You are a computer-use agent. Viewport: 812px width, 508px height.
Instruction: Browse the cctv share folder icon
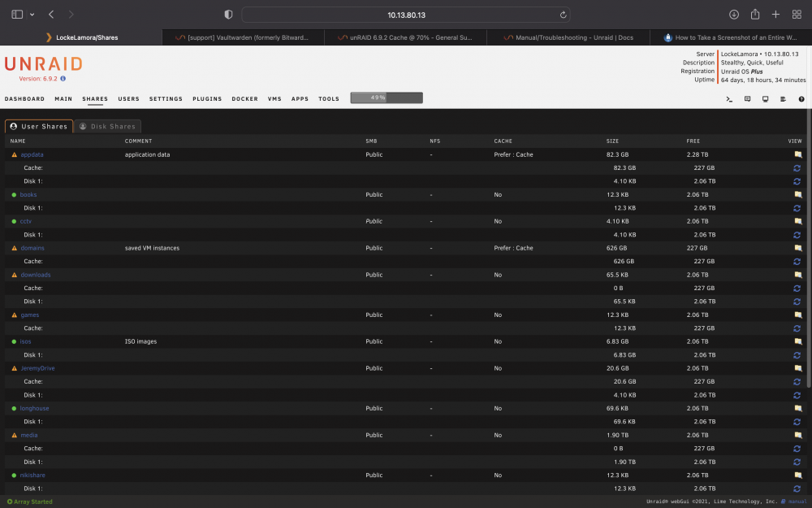(x=798, y=221)
